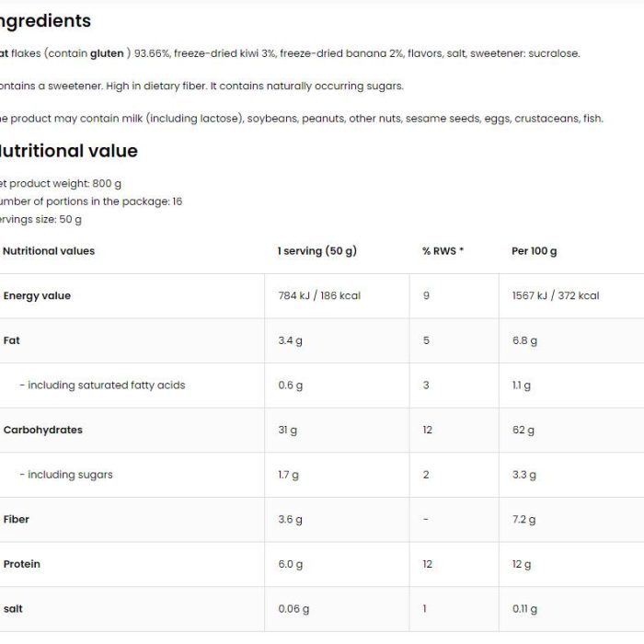
Task: Click the allergen warning sentence about milk
Action: coord(302,119)
